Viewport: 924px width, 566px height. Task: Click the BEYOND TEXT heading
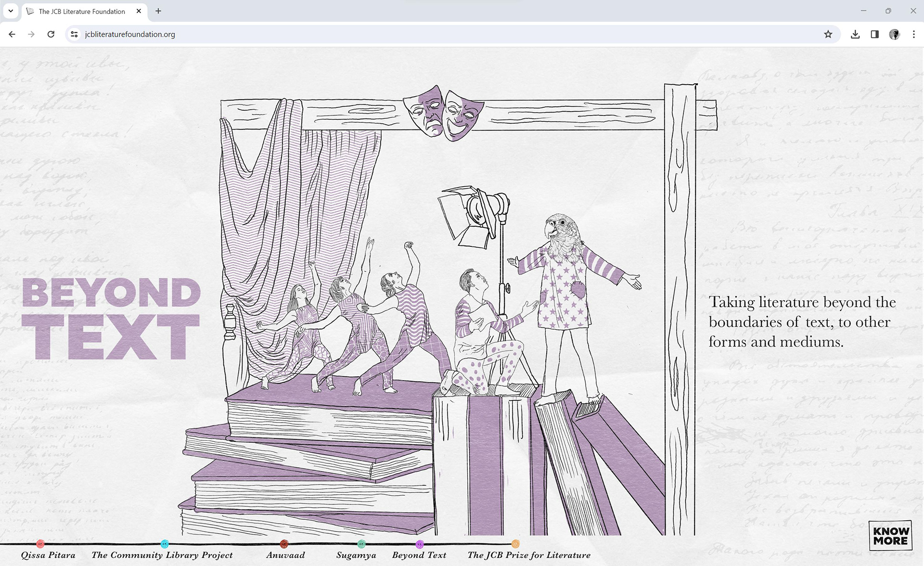(111, 319)
